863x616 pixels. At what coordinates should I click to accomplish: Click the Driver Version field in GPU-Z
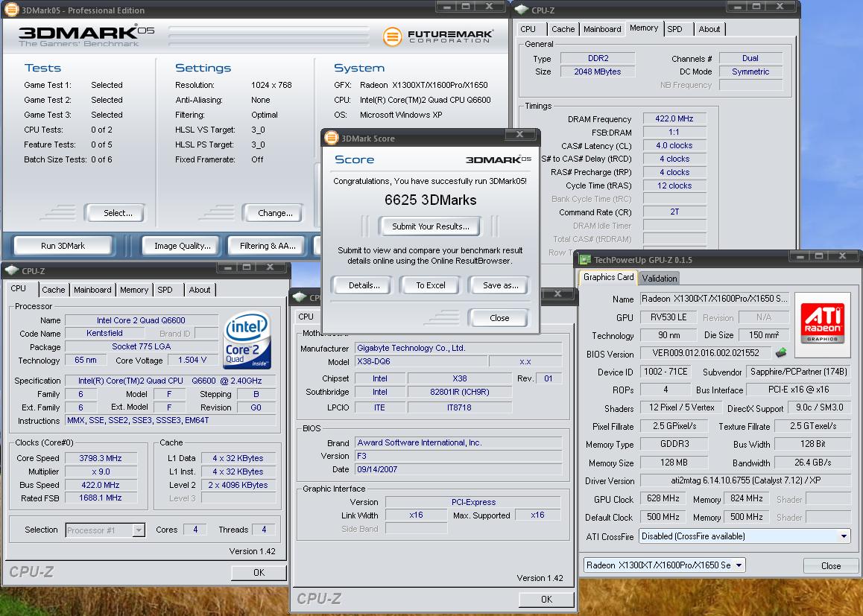click(x=745, y=480)
